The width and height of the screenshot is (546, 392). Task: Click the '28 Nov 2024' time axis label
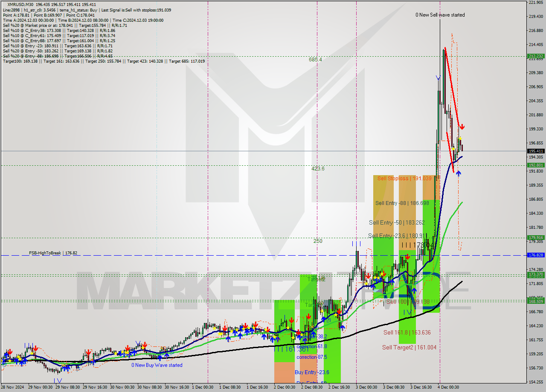click(13, 387)
